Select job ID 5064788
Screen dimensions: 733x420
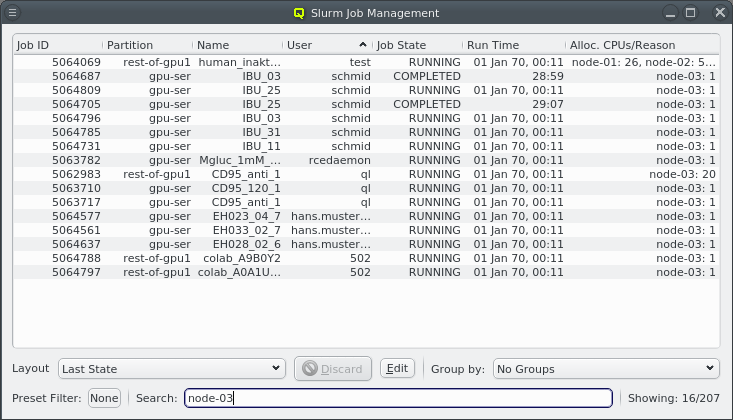pos(76,259)
